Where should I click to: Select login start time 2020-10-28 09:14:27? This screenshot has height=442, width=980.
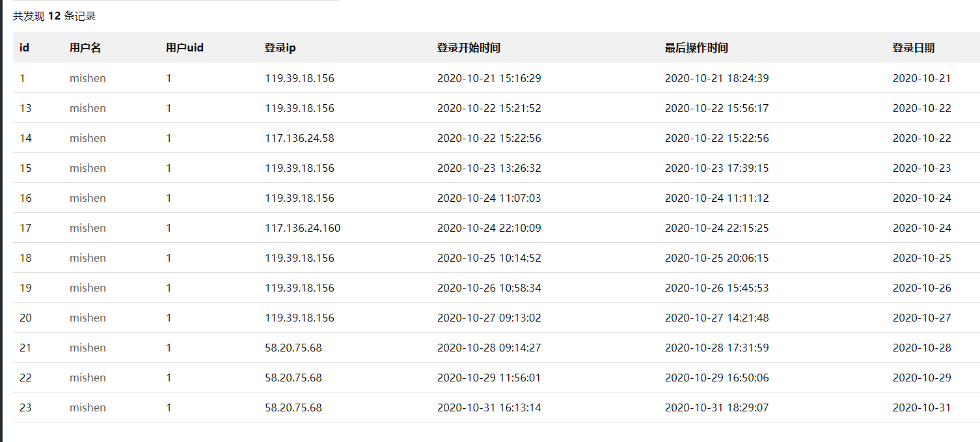pyautogui.click(x=489, y=348)
